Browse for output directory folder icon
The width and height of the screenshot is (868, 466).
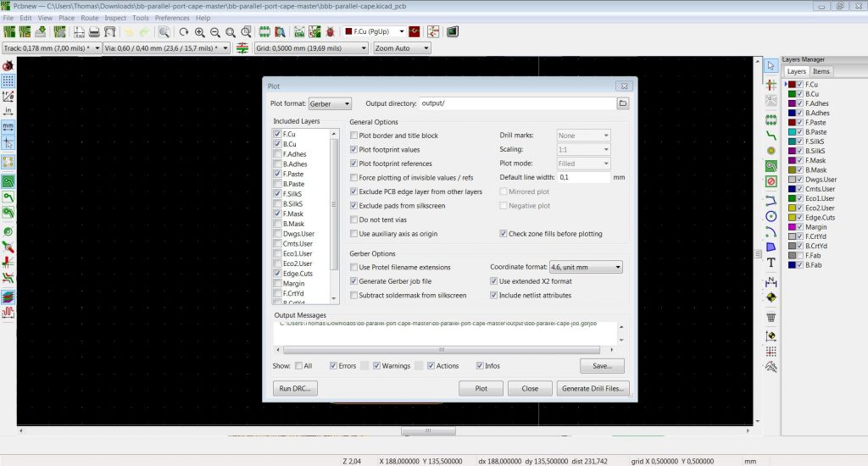(622, 103)
